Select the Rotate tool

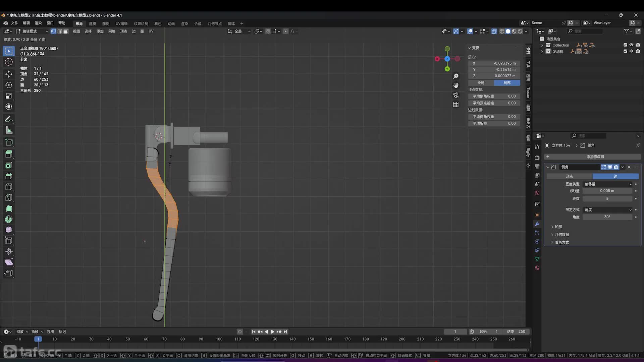9,85
